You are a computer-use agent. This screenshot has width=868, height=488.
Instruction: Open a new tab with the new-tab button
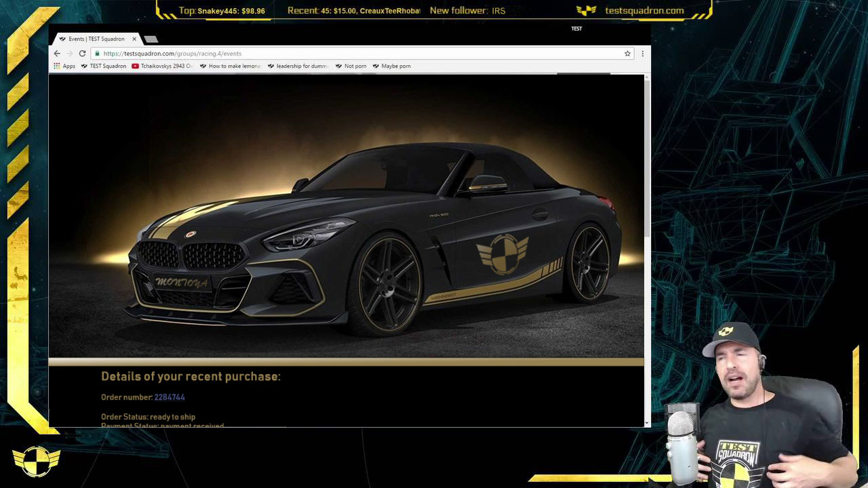click(151, 39)
